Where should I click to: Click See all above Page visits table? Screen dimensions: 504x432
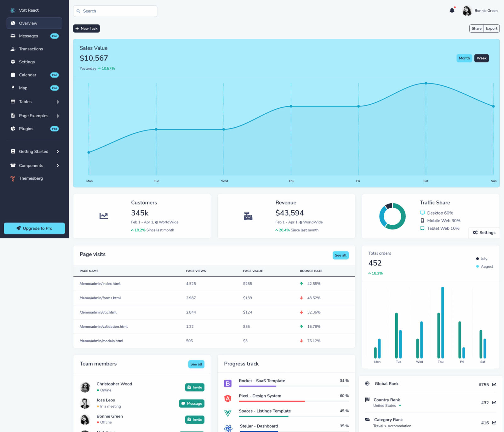(341, 255)
